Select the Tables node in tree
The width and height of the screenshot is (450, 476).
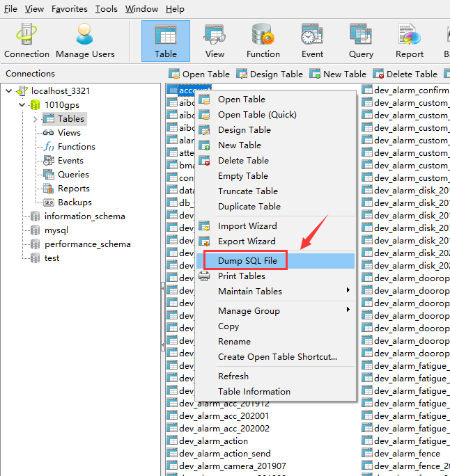(x=64, y=119)
